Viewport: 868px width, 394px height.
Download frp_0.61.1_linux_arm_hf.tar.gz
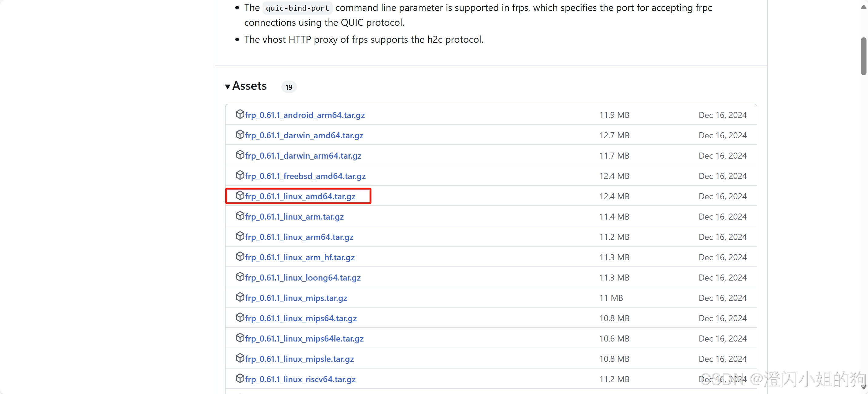[300, 258]
